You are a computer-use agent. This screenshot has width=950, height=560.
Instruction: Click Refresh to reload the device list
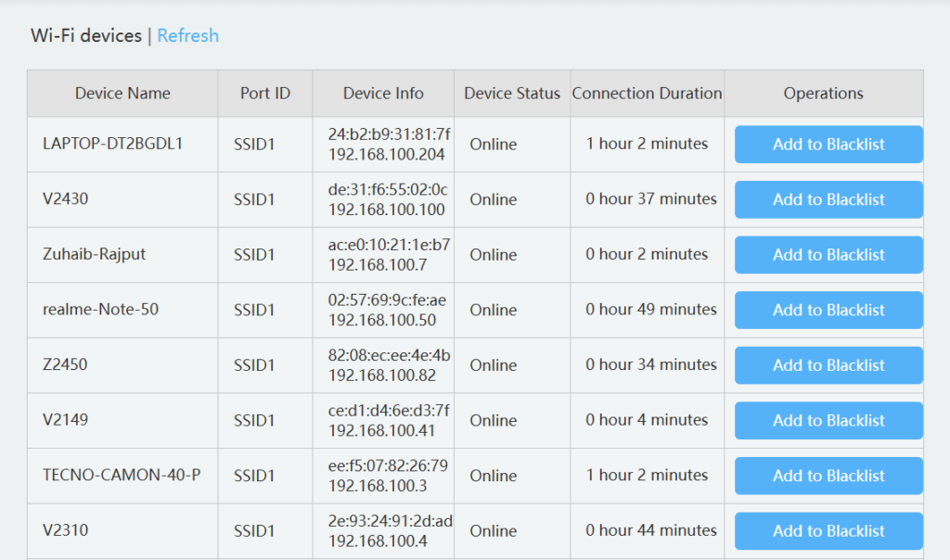tap(187, 35)
